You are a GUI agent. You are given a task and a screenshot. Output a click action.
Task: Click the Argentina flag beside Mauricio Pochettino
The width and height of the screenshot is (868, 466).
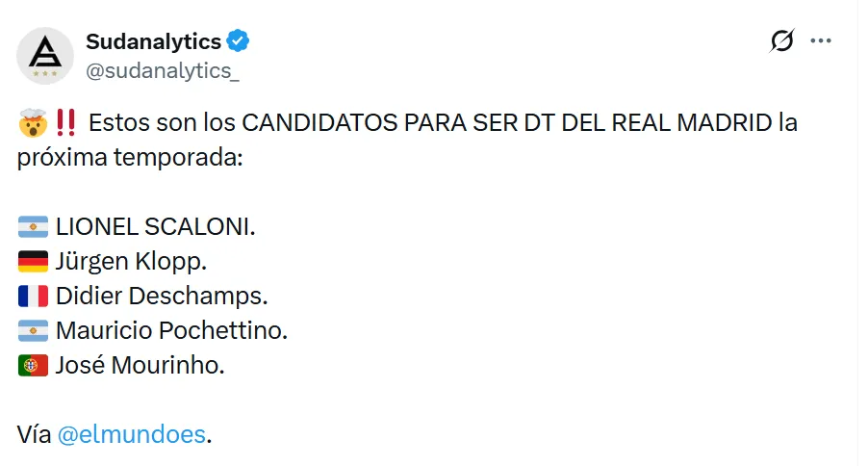(33, 331)
